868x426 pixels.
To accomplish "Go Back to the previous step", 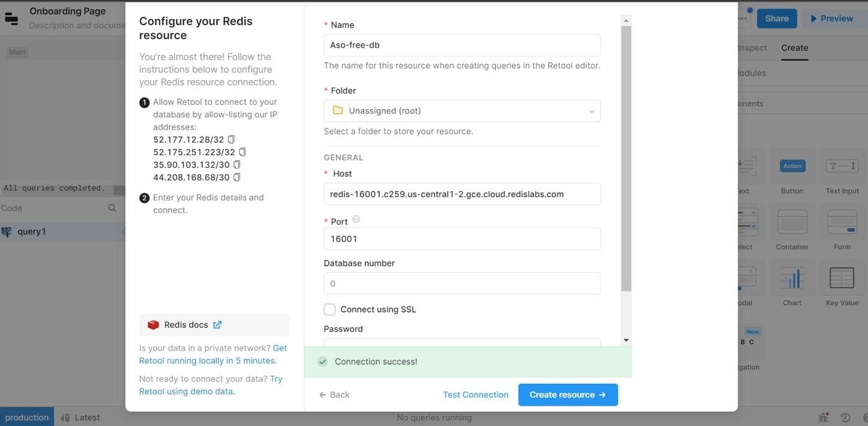I will [x=335, y=395].
